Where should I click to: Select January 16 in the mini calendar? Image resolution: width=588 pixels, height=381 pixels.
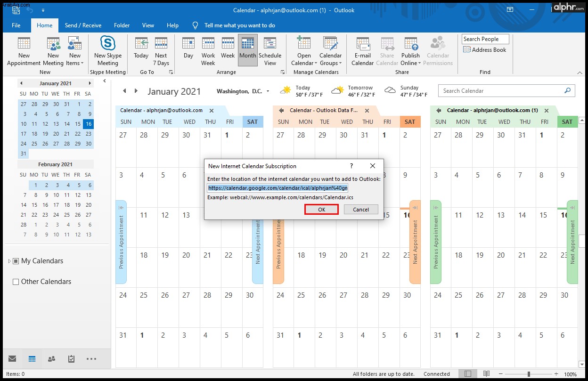tap(88, 124)
